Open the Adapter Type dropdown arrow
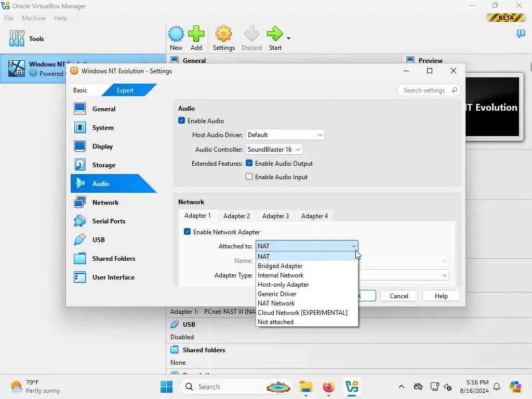 (x=444, y=275)
